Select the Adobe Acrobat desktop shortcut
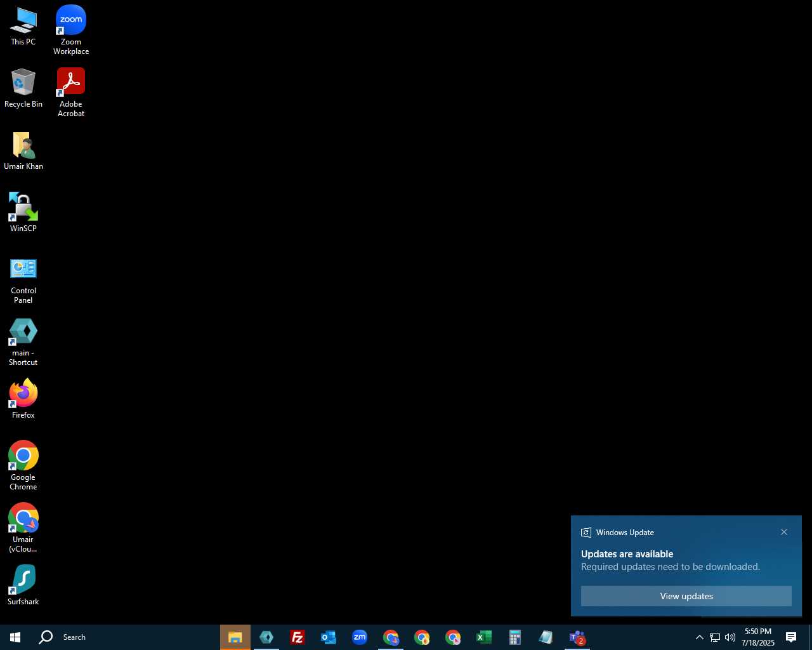 click(x=71, y=92)
